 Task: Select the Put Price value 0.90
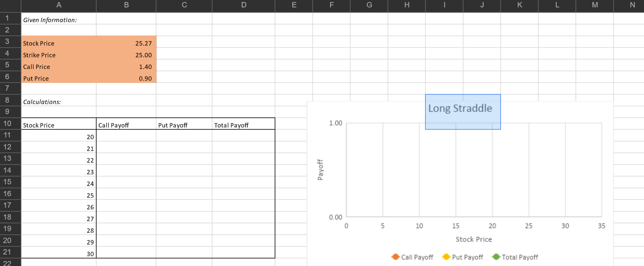144,78
